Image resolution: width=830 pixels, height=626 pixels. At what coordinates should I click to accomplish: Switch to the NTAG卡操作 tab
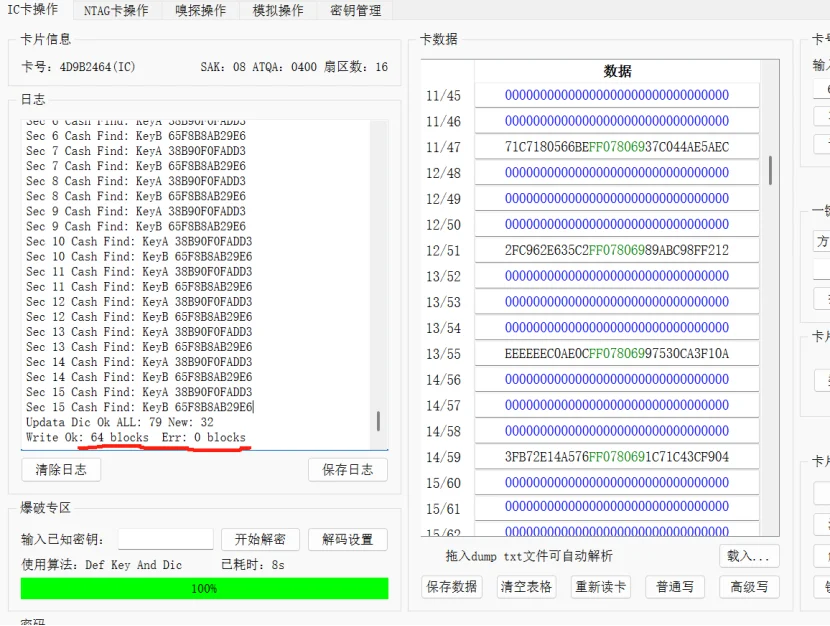(116, 11)
